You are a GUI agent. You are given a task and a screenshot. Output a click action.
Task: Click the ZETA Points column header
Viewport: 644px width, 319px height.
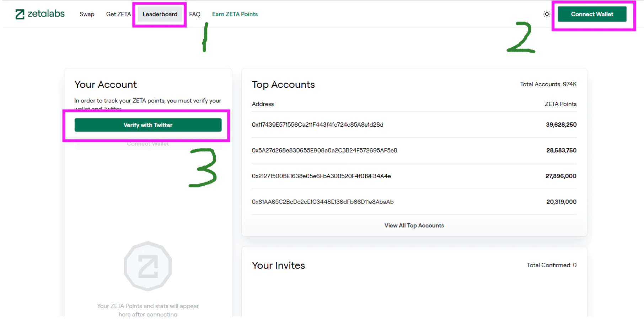560,104
